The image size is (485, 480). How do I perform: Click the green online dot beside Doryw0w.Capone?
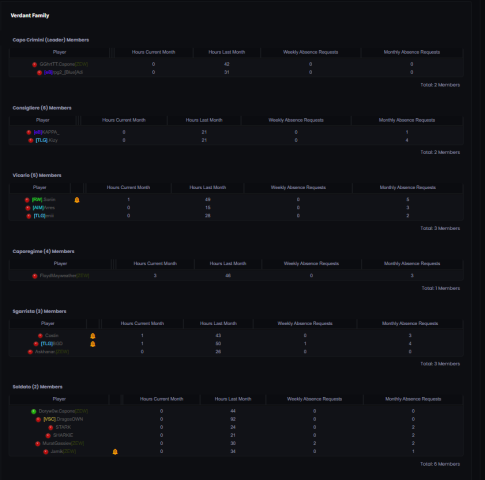pos(34,411)
